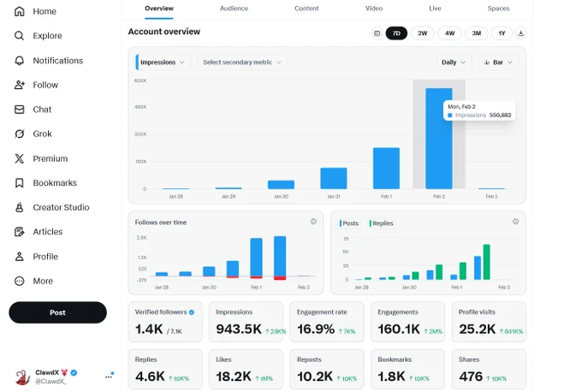Select the 3M time range
The height and width of the screenshot is (392, 582).
(476, 33)
